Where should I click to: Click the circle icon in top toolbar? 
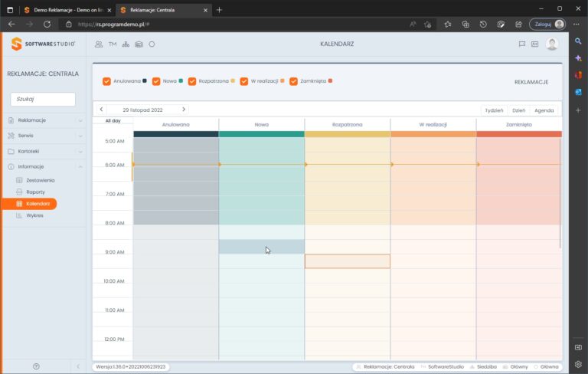pos(152,44)
